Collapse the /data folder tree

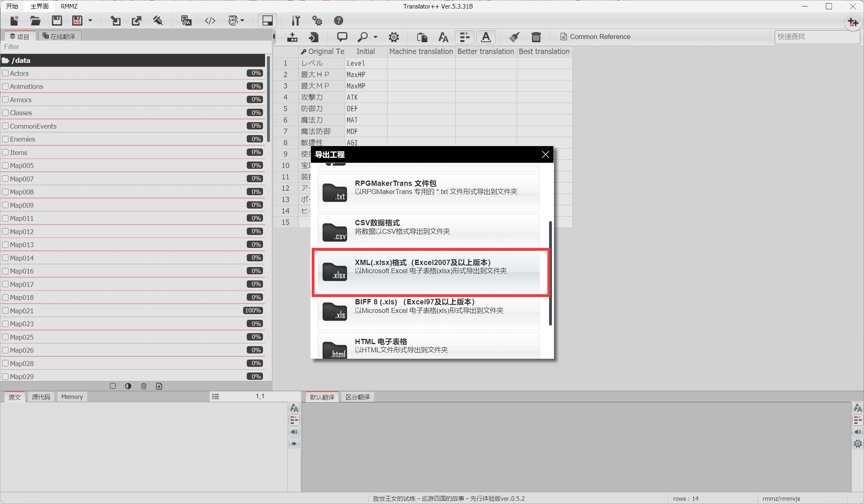coord(6,60)
